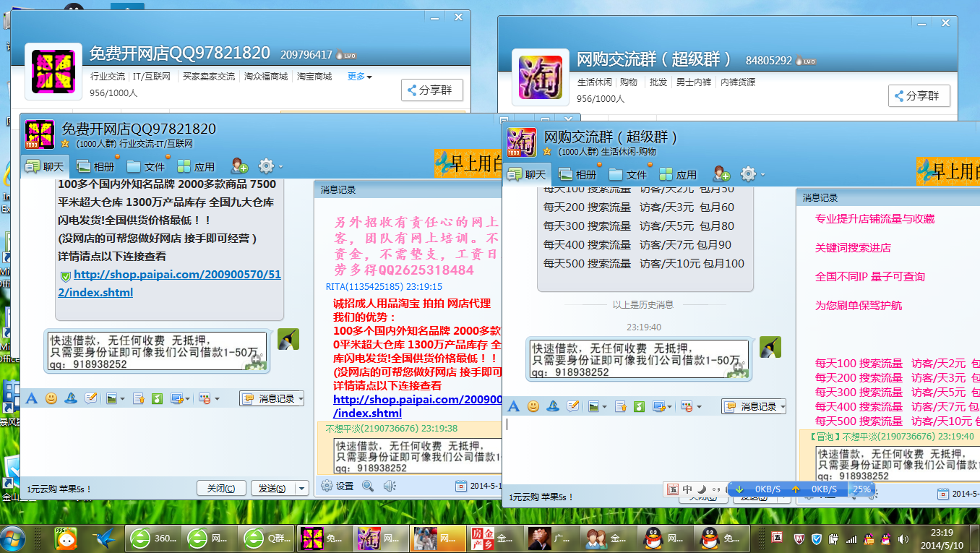The image size is (980, 553).
Task: Open send options arrow next to 发送 button
Action: click(302, 489)
